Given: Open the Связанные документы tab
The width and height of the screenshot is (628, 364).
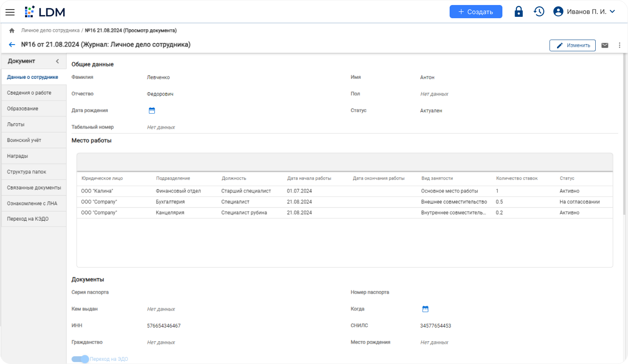Looking at the screenshot, I should (34, 187).
